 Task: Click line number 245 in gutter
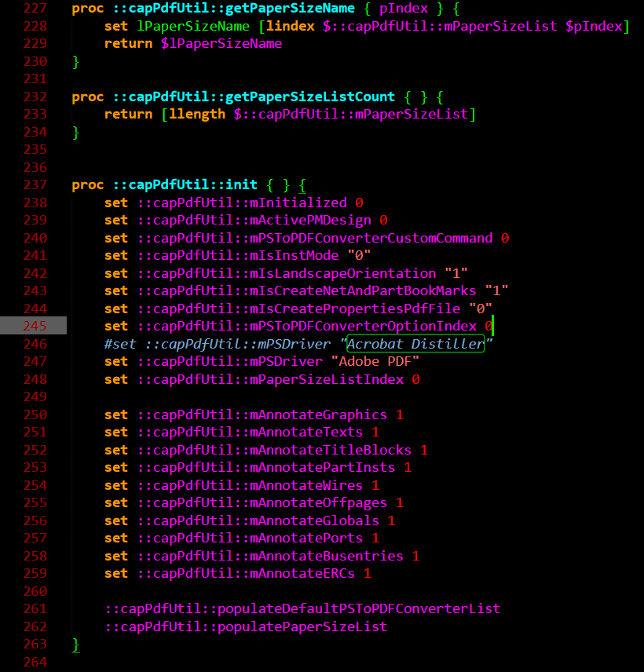point(35,326)
